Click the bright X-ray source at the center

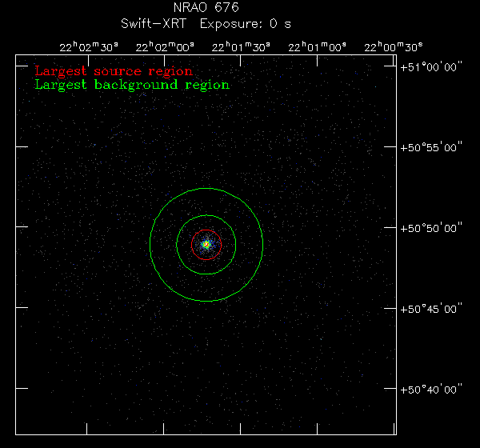pyautogui.click(x=206, y=245)
